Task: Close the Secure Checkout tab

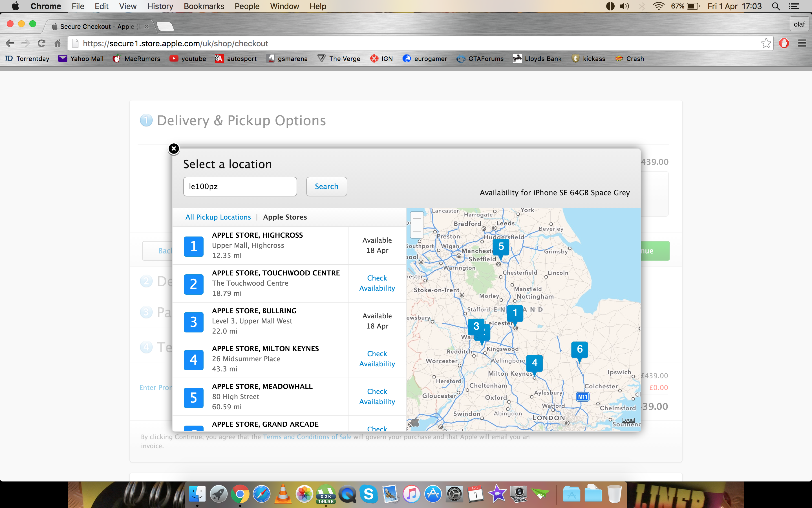Action: pyautogui.click(x=147, y=26)
